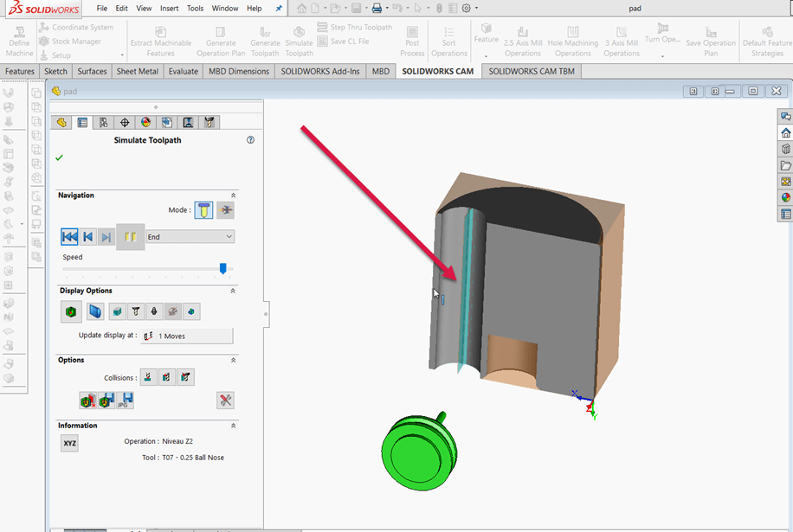Click the green cylindrical cutting tool in viewport
Screen dimensions: 793x532
420,452
